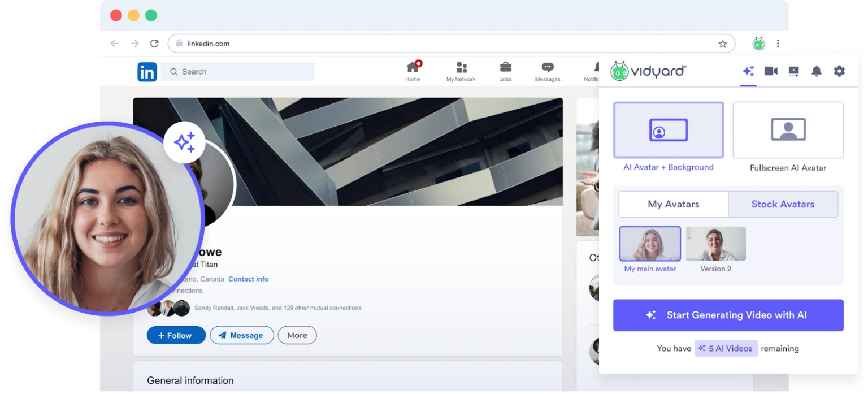Check Vidyard notifications via bell icon
868x394 pixels.
click(816, 71)
